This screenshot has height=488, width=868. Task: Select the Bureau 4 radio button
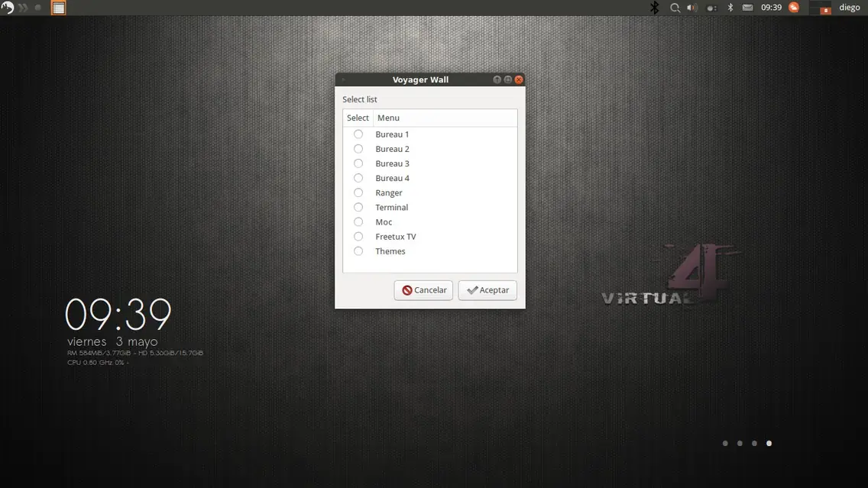coord(358,178)
